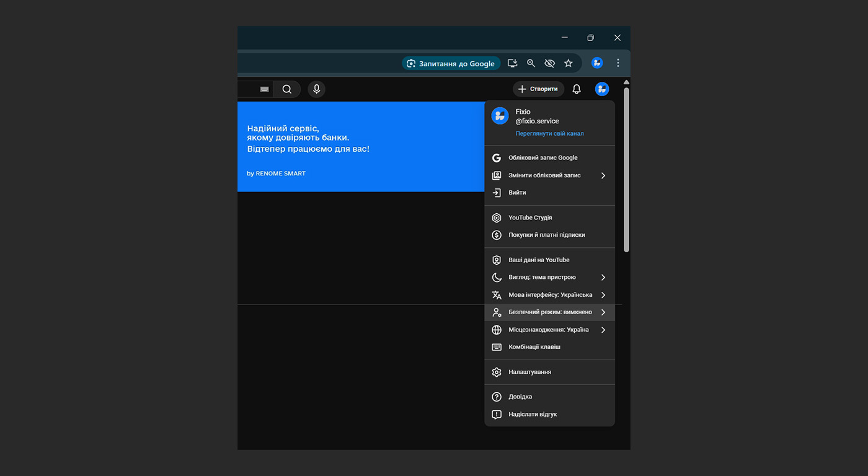
Task: Click the vertical scrollbar thumb
Action: click(x=626, y=170)
